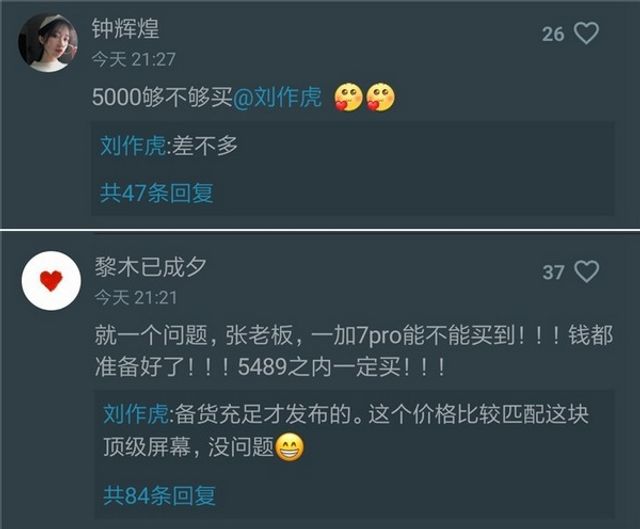The image size is (640, 529).
Task: Tap the 今天 21:21 timestamp
Action: tap(136, 298)
